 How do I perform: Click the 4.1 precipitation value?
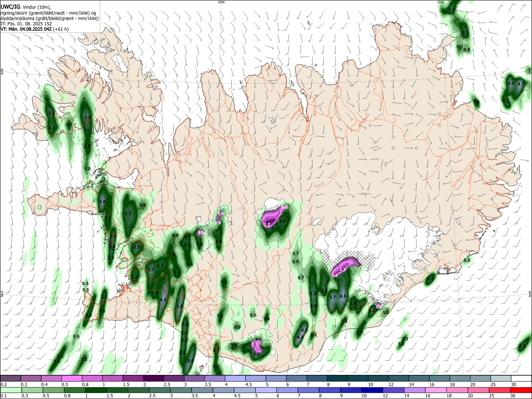304,330
